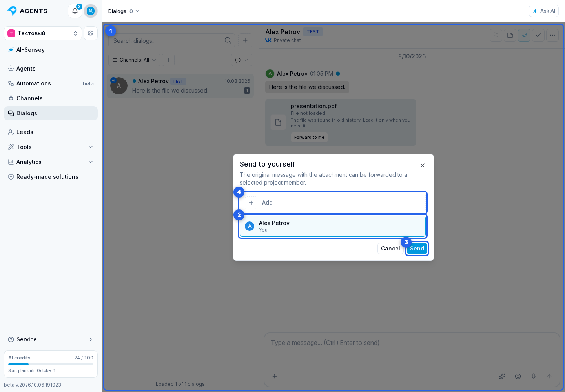565x392 pixels.
Task: Click the presentation.pdf file icon
Action: (x=278, y=122)
